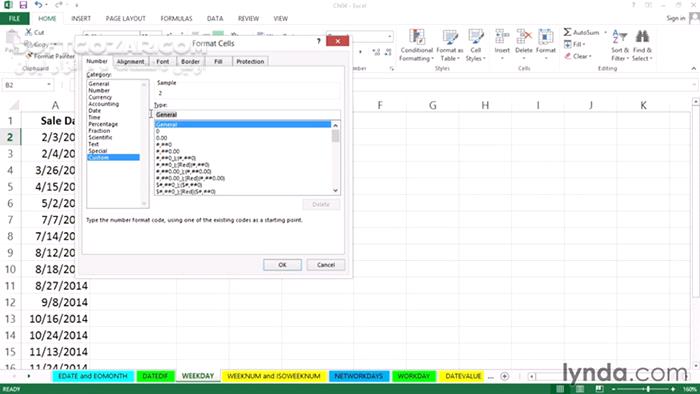Open the DATA ribbon tab
The height and width of the screenshot is (394, 700).
(x=215, y=18)
